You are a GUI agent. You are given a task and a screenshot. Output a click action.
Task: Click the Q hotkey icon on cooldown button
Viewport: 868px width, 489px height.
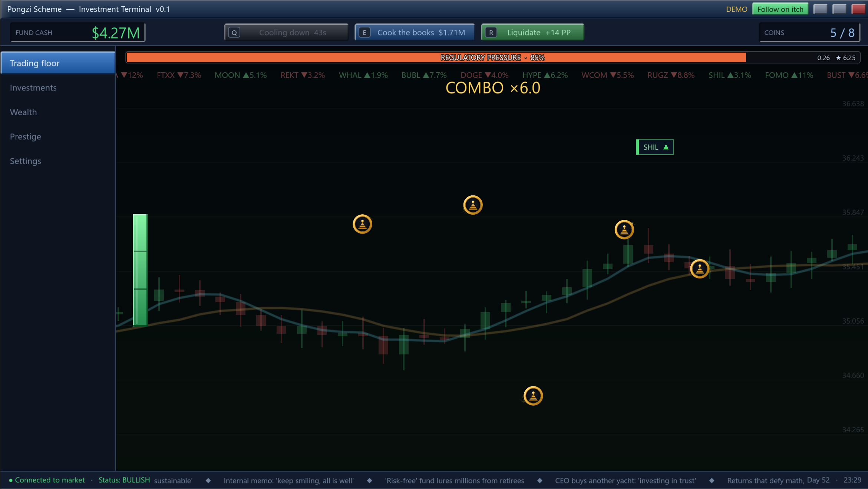234,33
